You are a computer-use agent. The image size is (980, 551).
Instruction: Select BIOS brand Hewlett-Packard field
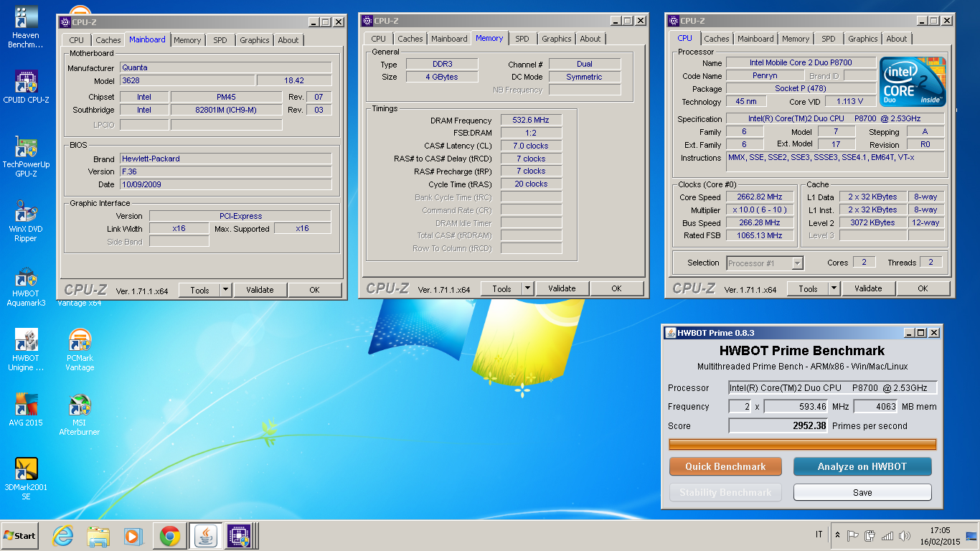(x=226, y=159)
